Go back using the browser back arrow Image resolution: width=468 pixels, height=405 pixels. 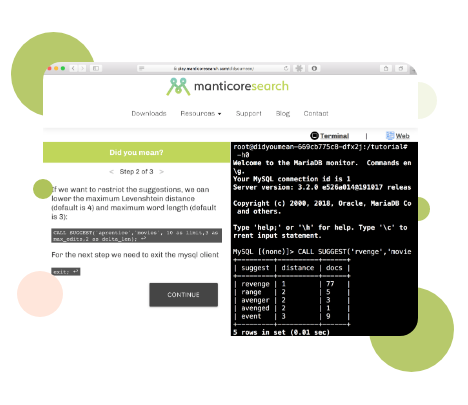point(73,68)
